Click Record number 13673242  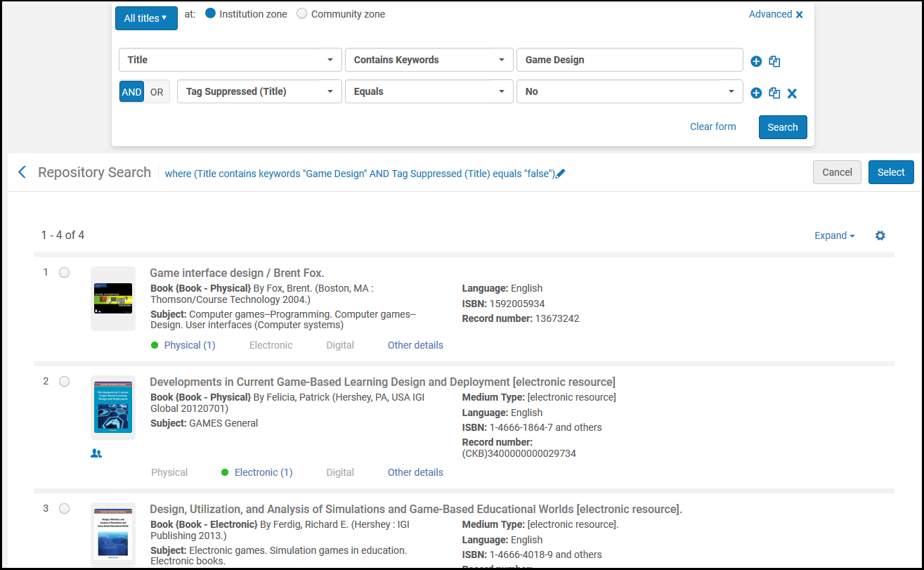521,318
